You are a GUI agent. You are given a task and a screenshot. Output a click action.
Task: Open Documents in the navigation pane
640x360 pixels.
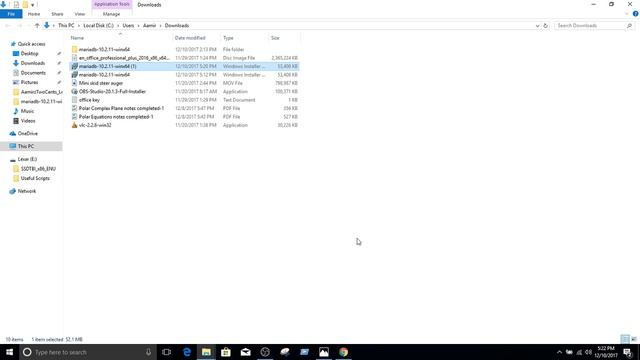tap(33, 73)
